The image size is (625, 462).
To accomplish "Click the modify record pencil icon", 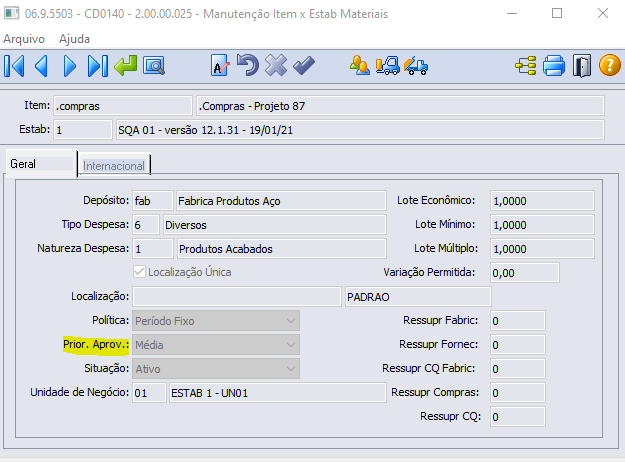I will point(220,66).
